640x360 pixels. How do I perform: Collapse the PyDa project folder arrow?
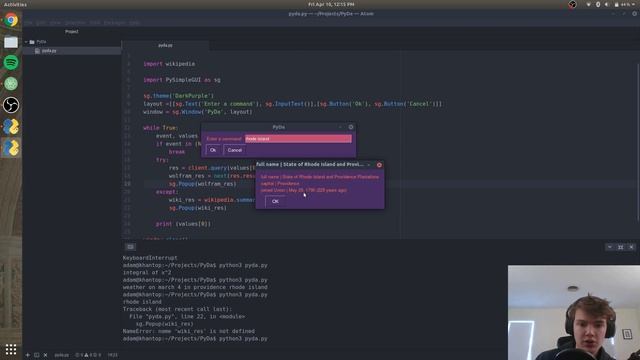tap(26, 42)
